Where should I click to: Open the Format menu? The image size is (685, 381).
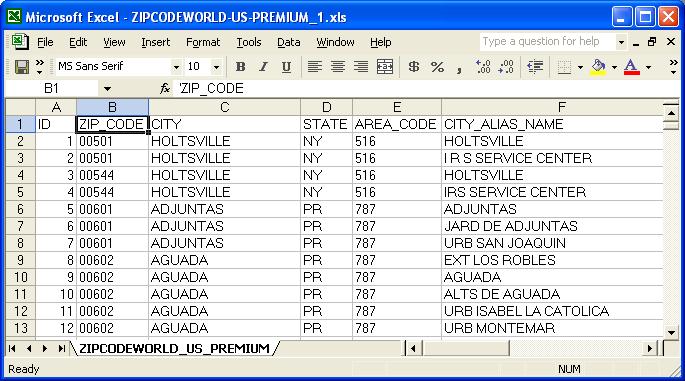click(x=203, y=42)
